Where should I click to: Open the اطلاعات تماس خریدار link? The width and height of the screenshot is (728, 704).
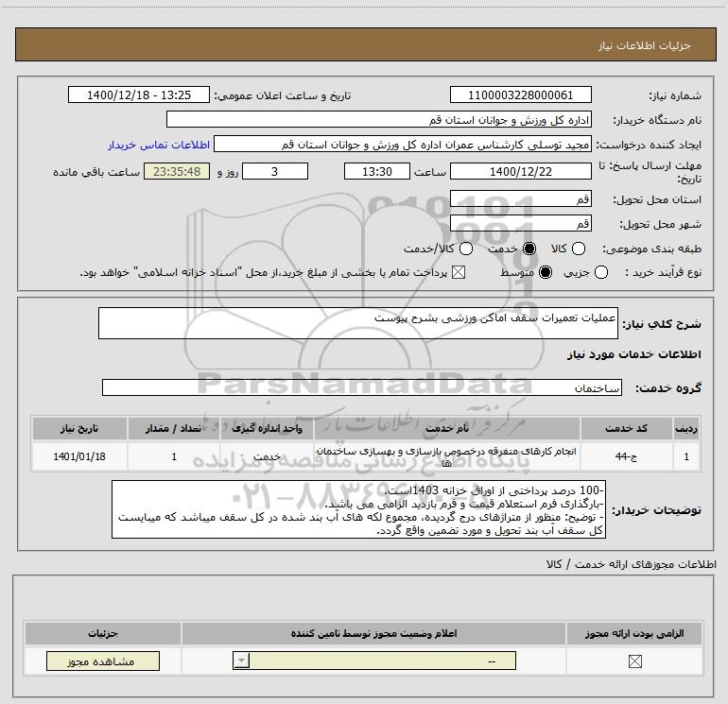pyautogui.click(x=159, y=145)
